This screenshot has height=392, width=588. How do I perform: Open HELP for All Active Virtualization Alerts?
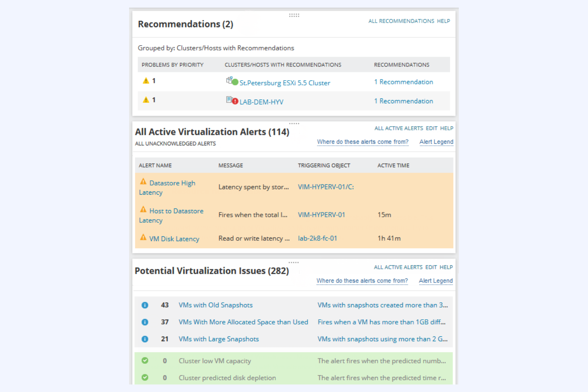(447, 128)
